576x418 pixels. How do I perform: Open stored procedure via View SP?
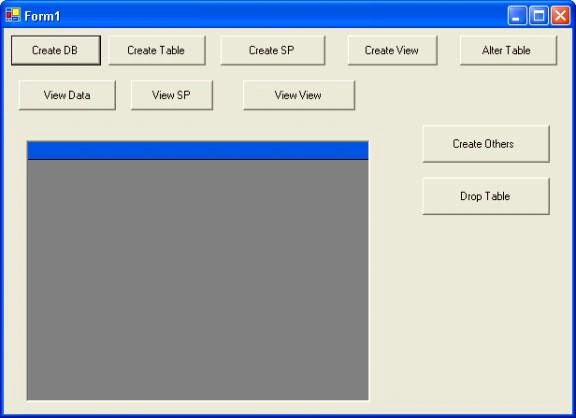(172, 95)
